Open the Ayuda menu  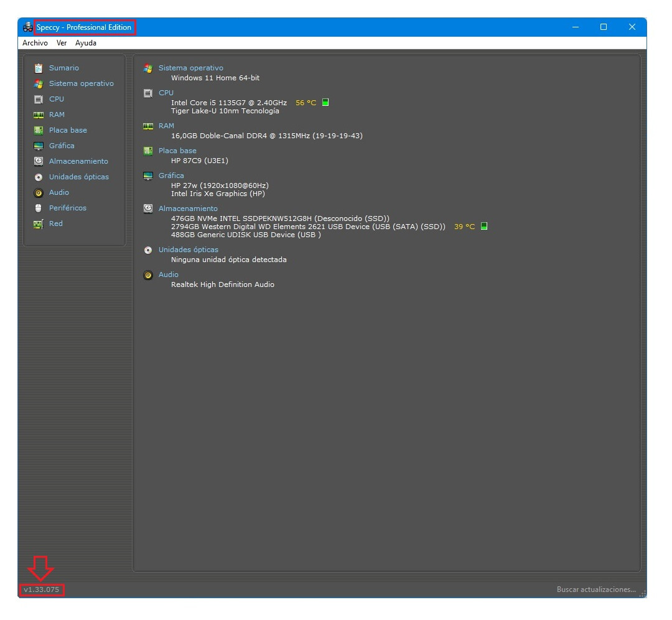tap(86, 43)
